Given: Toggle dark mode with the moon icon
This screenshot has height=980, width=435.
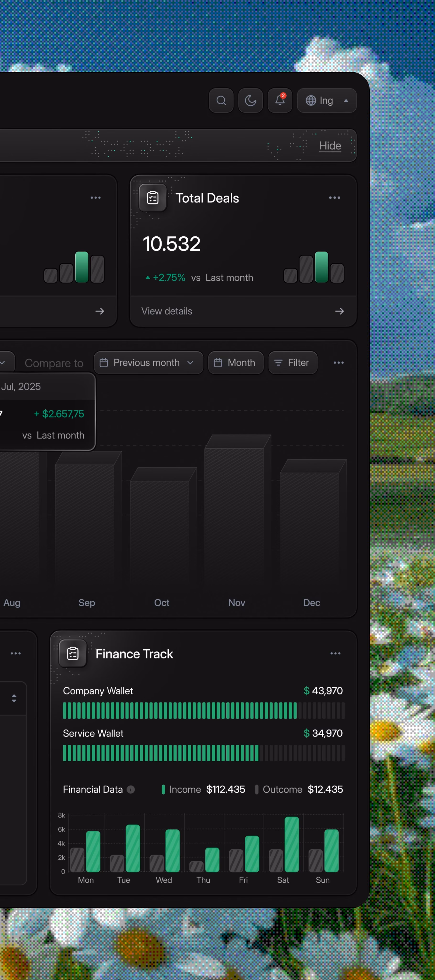Looking at the screenshot, I should tap(250, 100).
